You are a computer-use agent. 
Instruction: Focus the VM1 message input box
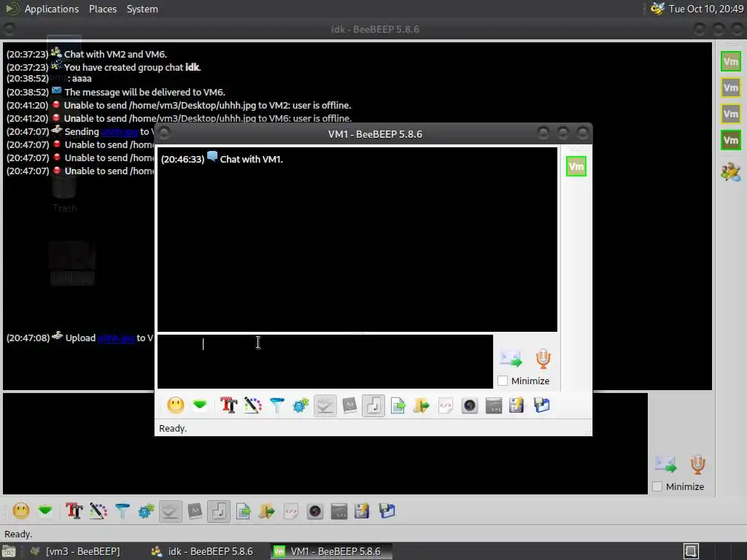pos(325,362)
